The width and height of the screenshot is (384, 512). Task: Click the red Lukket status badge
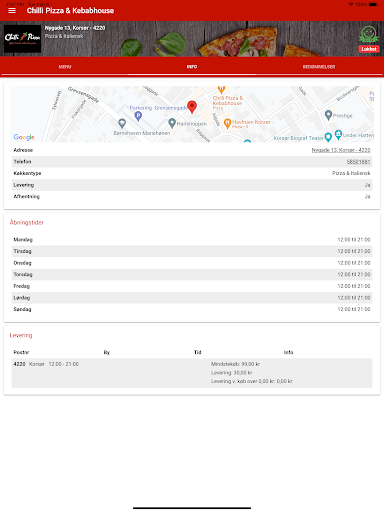[x=369, y=49]
